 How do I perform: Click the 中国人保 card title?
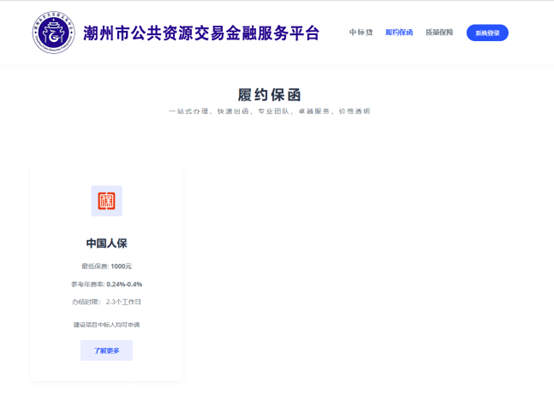pos(106,243)
